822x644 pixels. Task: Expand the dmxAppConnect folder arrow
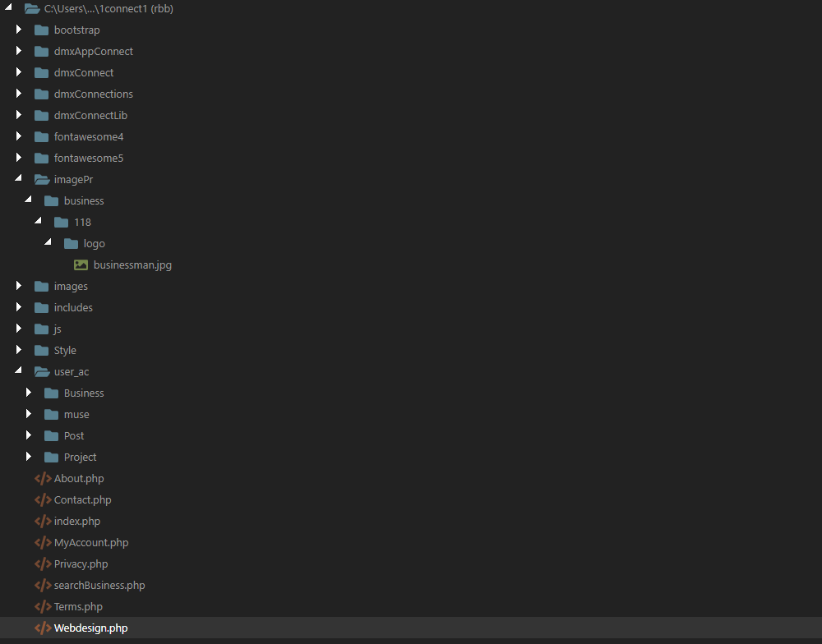pyautogui.click(x=19, y=51)
